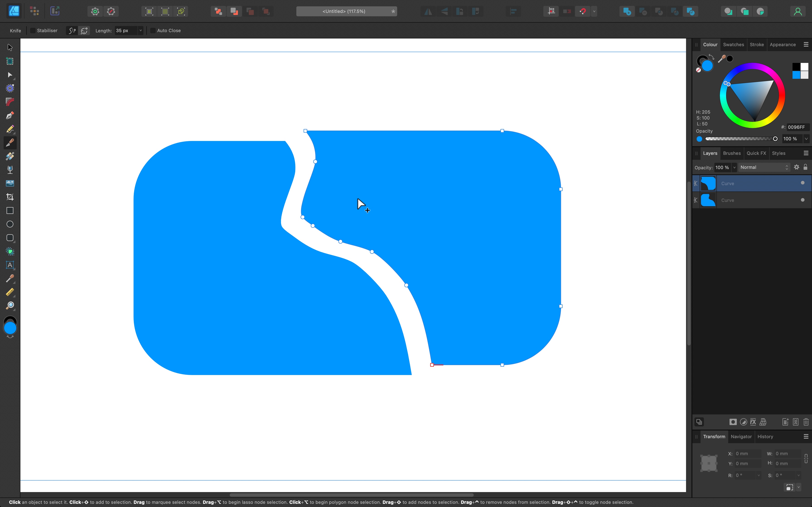This screenshot has height=507, width=812.
Task: Choose the Transparency tool
Action: [x=10, y=169]
